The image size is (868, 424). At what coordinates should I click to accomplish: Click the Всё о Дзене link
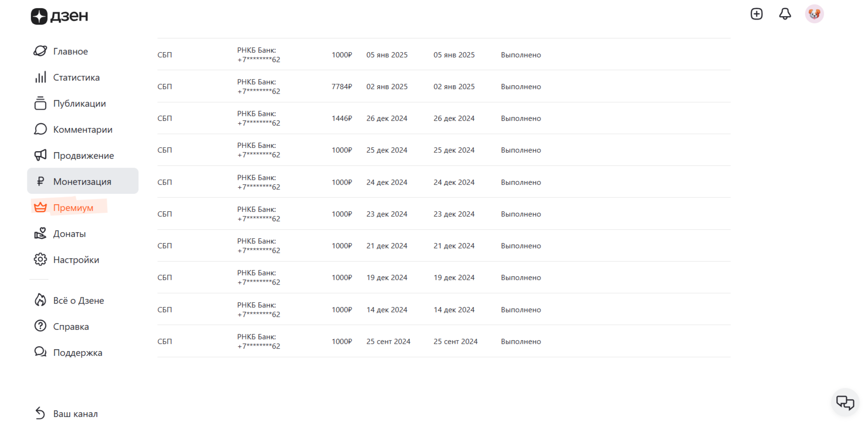78,300
